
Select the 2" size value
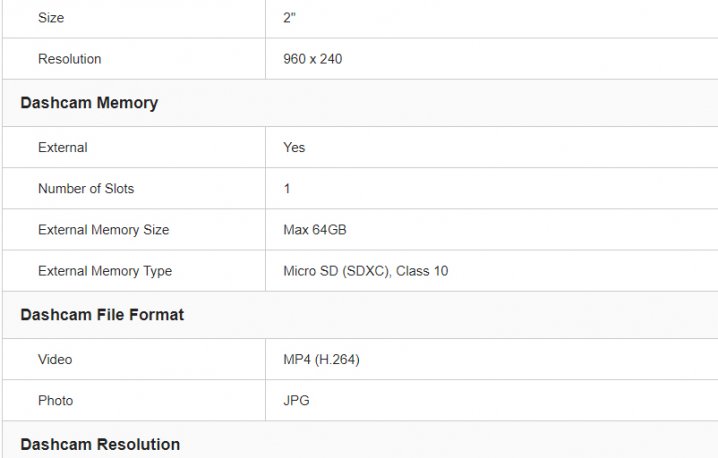point(289,17)
